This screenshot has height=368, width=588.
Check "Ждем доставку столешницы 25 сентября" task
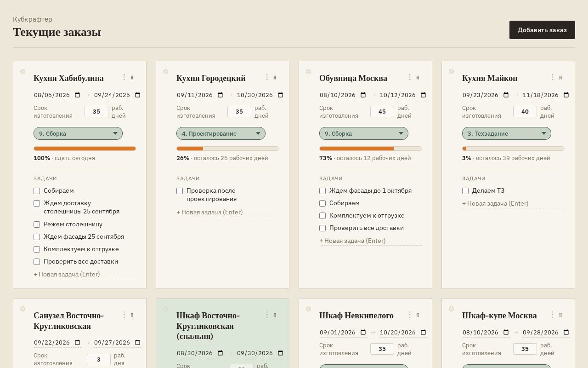pyautogui.click(x=37, y=203)
